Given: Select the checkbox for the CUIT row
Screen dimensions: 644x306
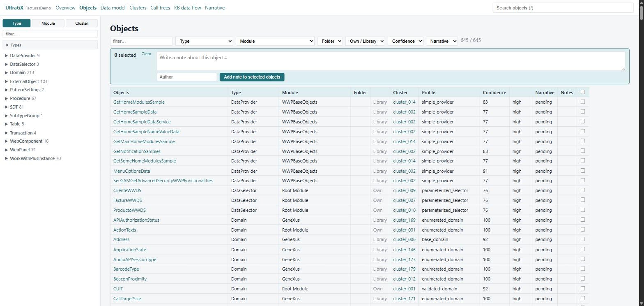Looking at the screenshot, I should pyautogui.click(x=582, y=289).
